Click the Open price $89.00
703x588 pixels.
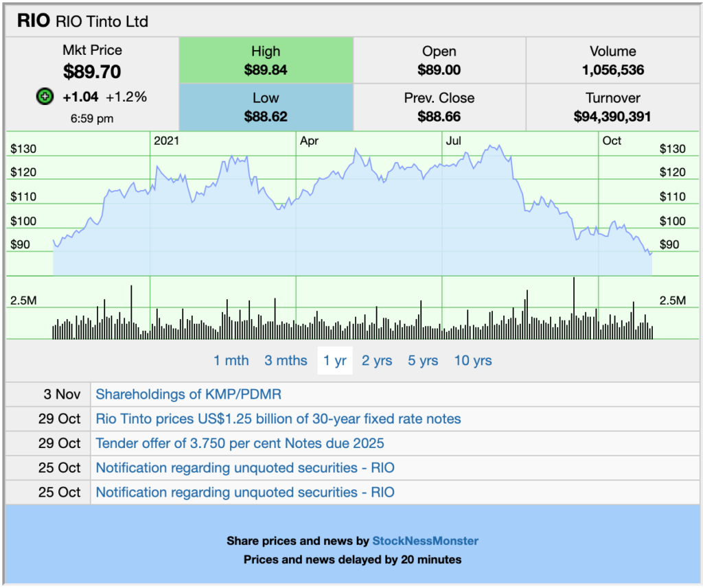point(439,70)
